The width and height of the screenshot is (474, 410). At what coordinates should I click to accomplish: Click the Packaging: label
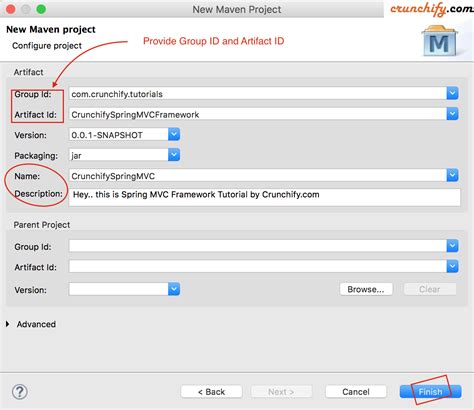36,156
